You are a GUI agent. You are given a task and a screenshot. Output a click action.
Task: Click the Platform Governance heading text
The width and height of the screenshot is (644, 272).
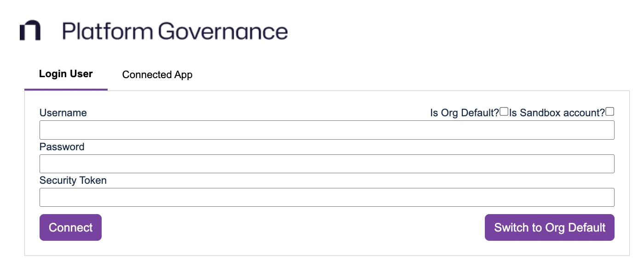(x=175, y=31)
